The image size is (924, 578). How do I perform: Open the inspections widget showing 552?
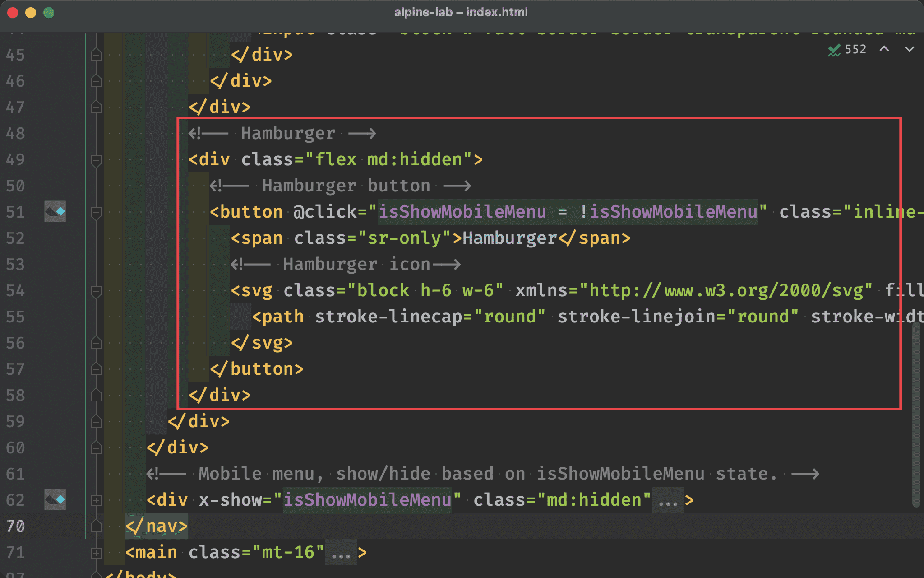tap(847, 49)
